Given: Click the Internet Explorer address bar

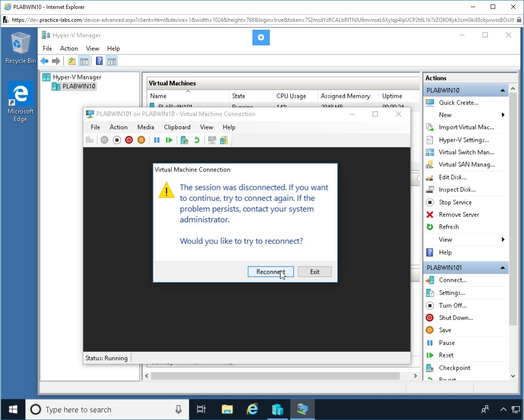Looking at the screenshot, I should (x=263, y=20).
